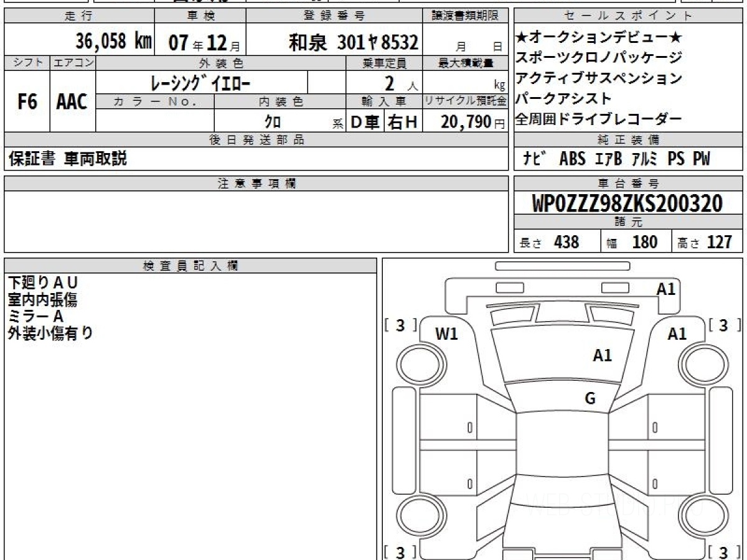Select recycle deposit 20,790円

point(472,122)
